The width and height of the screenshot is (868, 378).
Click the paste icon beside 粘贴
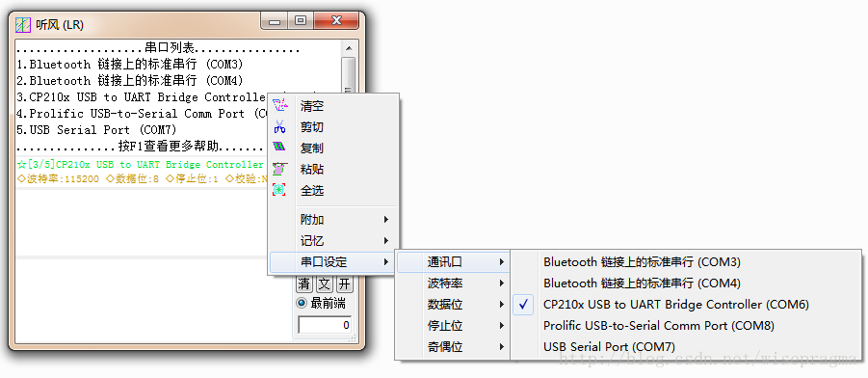(x=280, y=169)
